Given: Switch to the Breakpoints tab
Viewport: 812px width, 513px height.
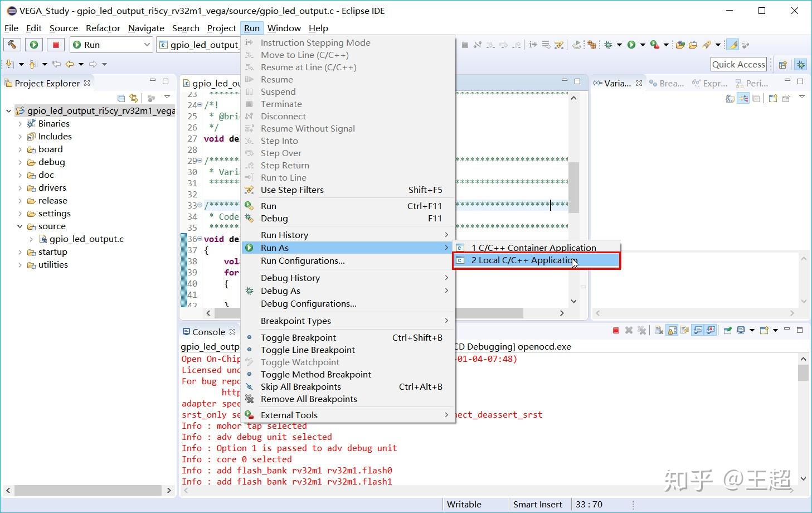Looking at the screenshot, I should click(666, 83).
